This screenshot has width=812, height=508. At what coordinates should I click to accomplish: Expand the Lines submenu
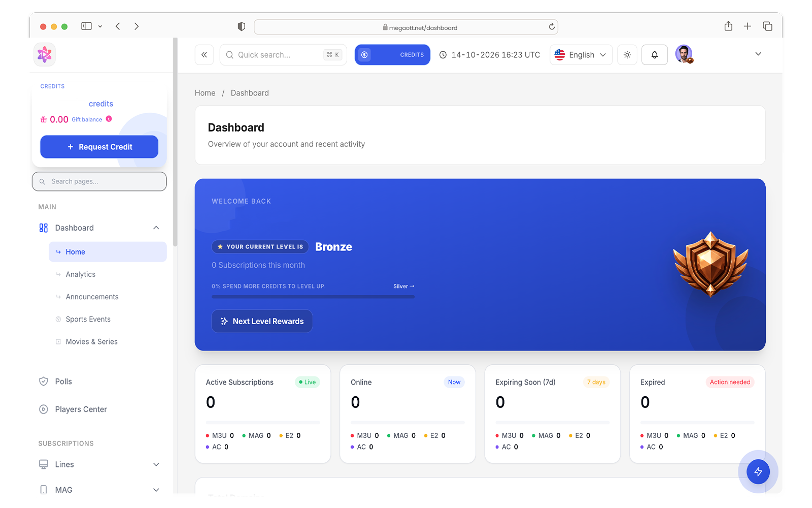156,464
